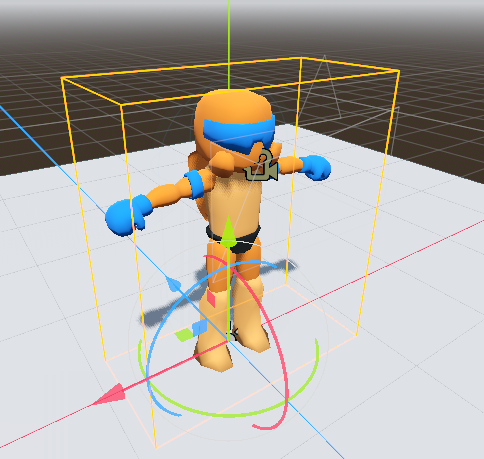Select the green plane-move square handle
The height and width of the screenshot is (459, 484).
click(x=184, y=335)
